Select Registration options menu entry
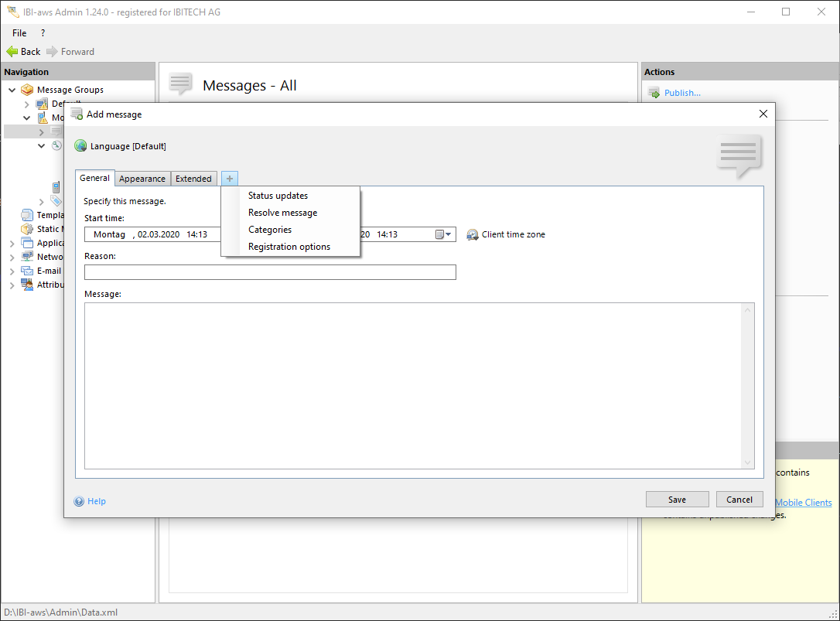840x621 pixels. [x=289, y=247]
